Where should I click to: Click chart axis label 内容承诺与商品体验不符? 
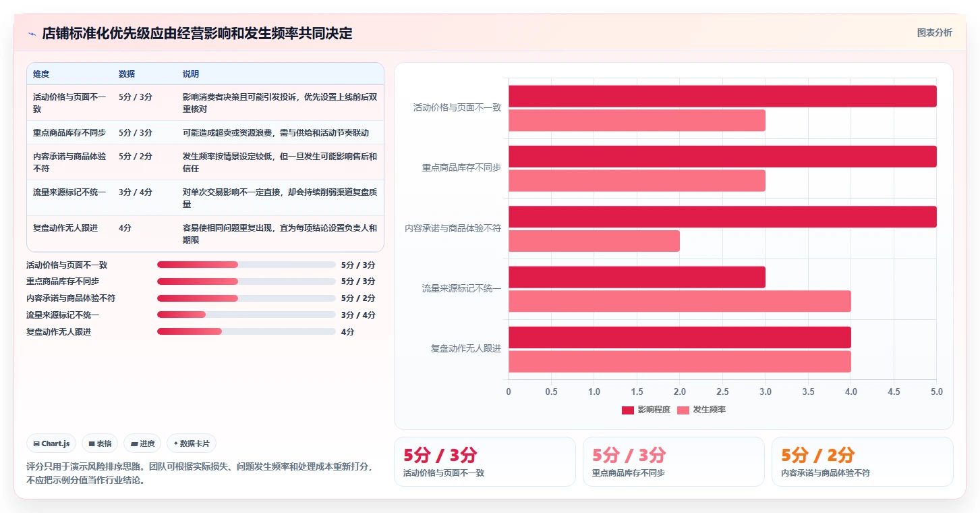click(453, 228)
